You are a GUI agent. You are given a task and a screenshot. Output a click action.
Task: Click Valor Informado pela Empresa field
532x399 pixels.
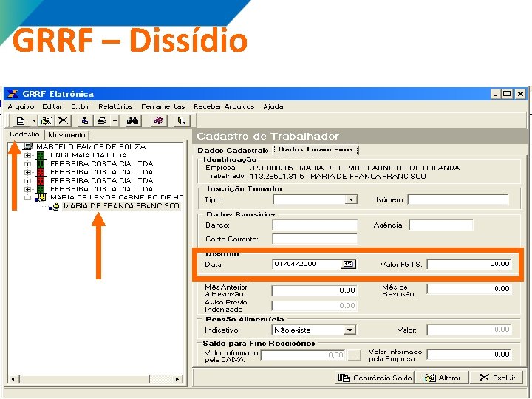(469, 355)
